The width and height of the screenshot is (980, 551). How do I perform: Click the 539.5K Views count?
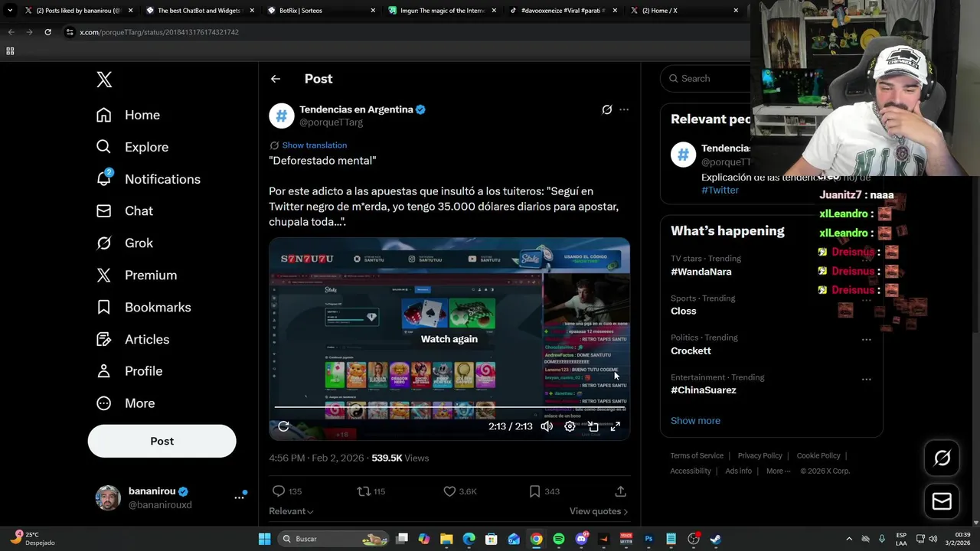tap(400, 458)
